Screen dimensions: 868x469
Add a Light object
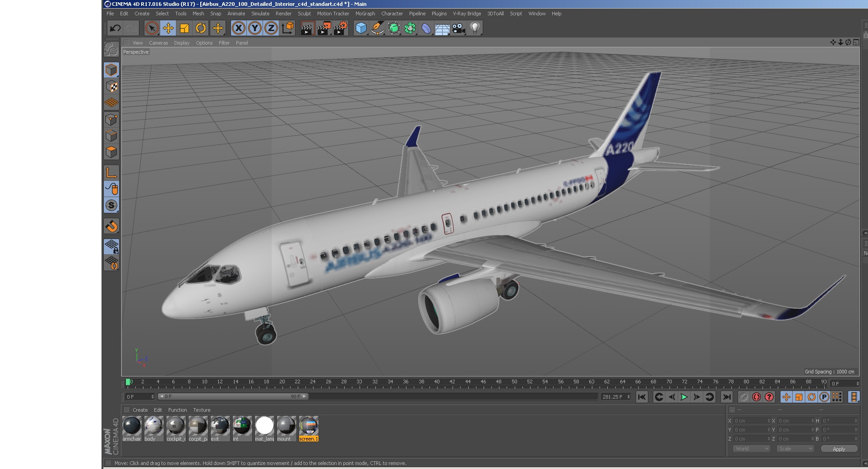pos(475,28)
